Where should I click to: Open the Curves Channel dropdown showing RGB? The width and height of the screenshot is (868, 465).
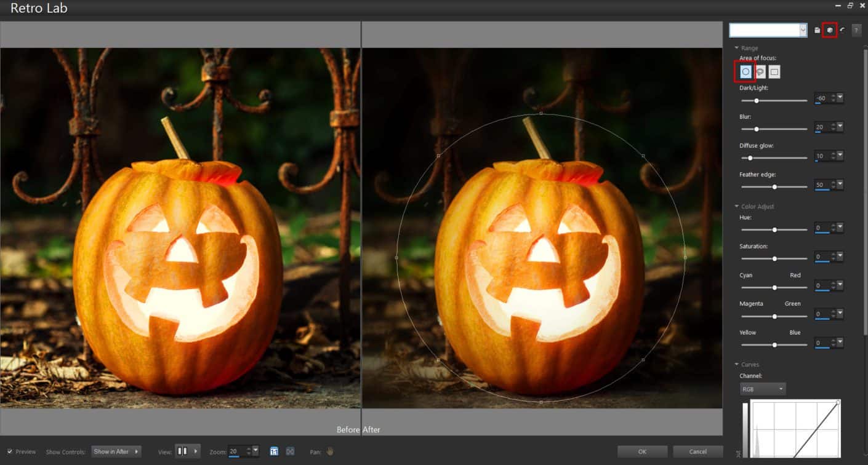pyautogui.click(x=762, y=388)
